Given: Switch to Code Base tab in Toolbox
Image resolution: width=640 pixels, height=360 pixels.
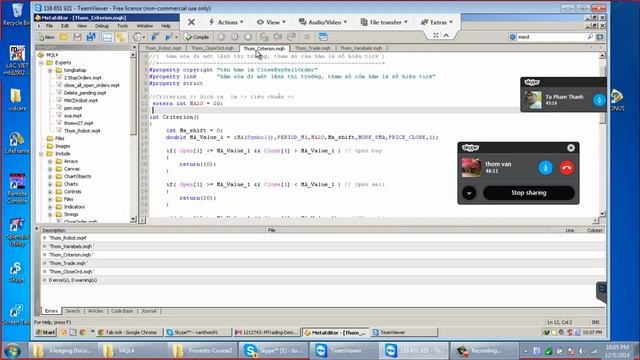Looking at the screenshot, I should pyautogui.click(x=122, y=311).
